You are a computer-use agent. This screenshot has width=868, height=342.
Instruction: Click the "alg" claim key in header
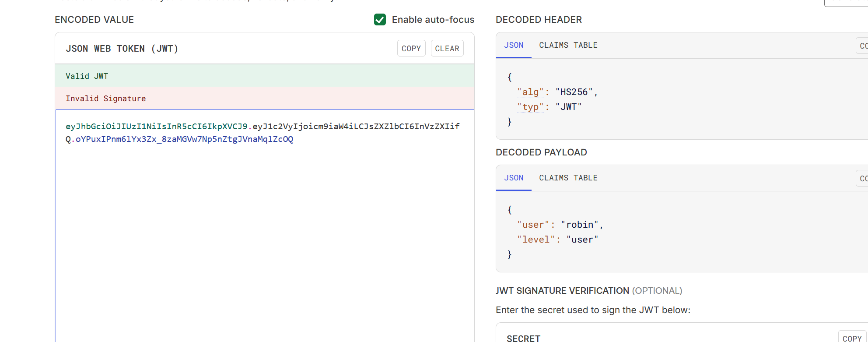[530, 92]
